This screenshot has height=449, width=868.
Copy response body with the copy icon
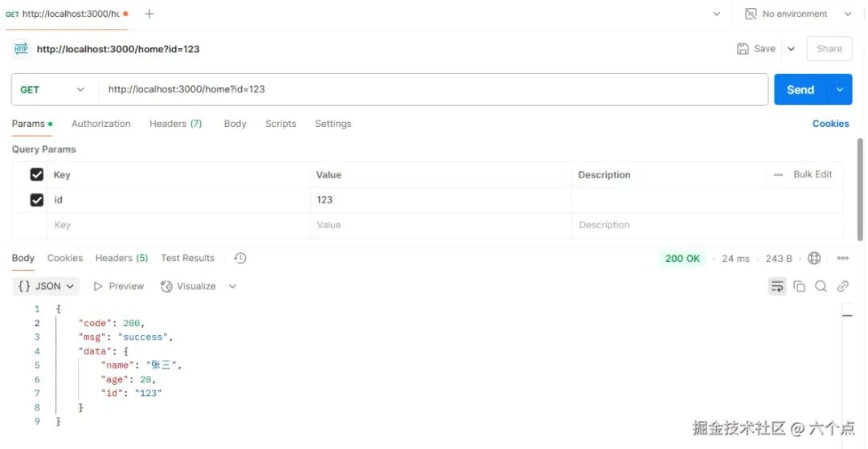click(x=800, y=286)
